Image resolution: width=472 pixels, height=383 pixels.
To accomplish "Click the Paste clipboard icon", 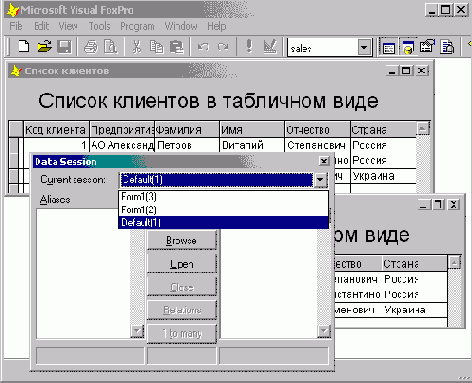I will pyautogui.click(x=177, y=47).
